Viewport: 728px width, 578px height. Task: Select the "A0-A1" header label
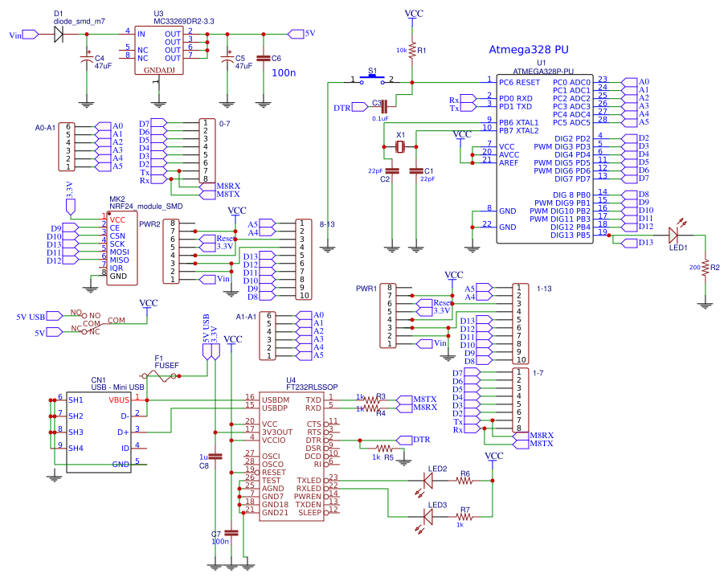coord(45,128)
